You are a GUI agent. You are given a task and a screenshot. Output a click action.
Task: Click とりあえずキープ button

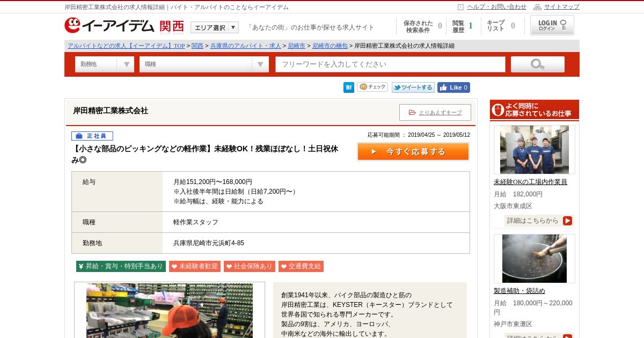click(435, 112)
